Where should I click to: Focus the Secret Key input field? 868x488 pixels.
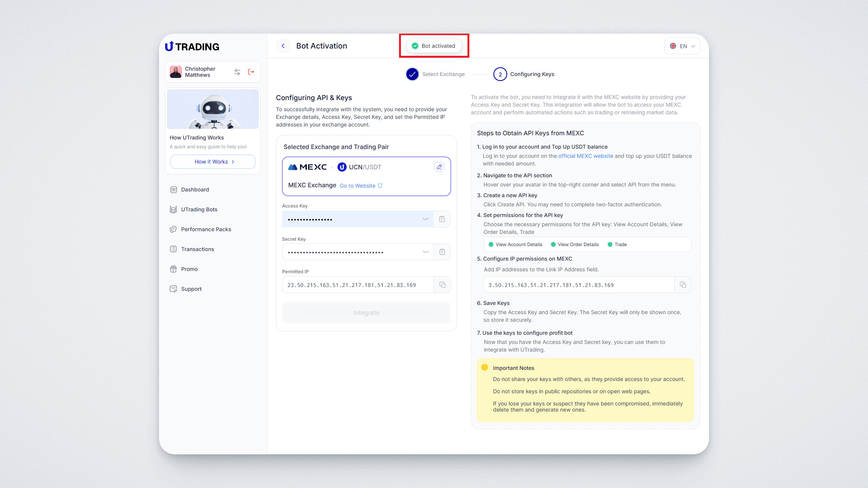pyautogui.click(x=352, y=252)
